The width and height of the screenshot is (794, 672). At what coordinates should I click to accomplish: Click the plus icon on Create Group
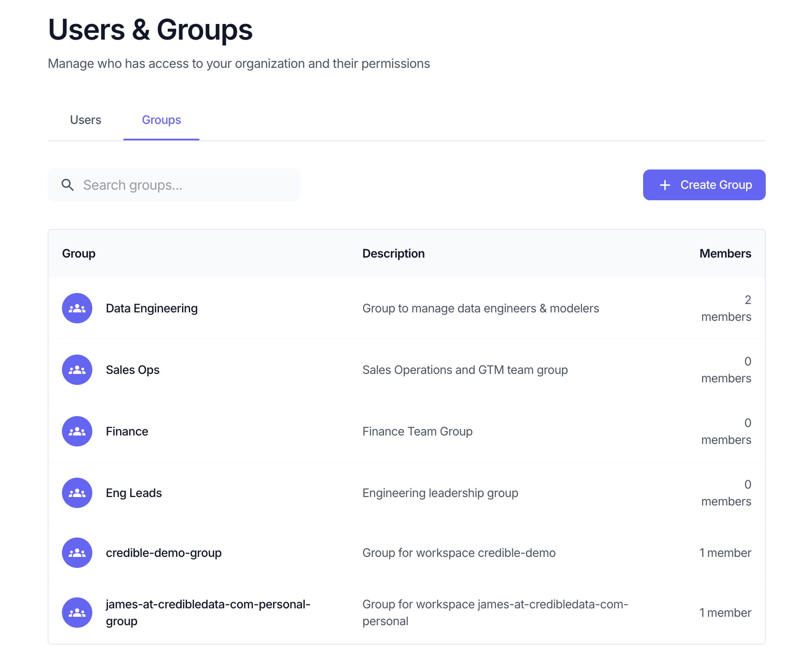click(665, 185)
